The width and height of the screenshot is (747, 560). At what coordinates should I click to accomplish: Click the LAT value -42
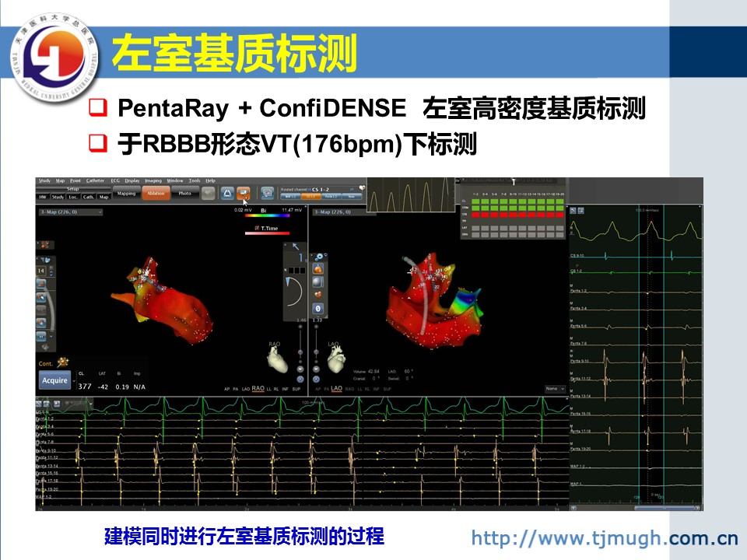pos(103,387)
